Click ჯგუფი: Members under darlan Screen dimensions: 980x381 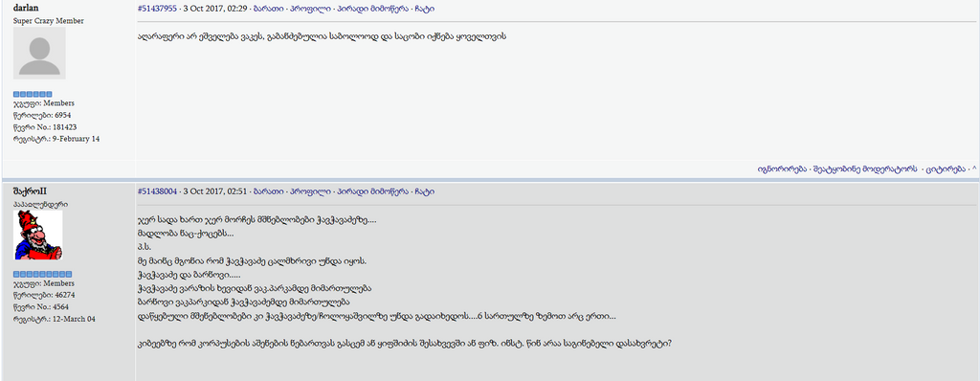[x=44, y=103]
